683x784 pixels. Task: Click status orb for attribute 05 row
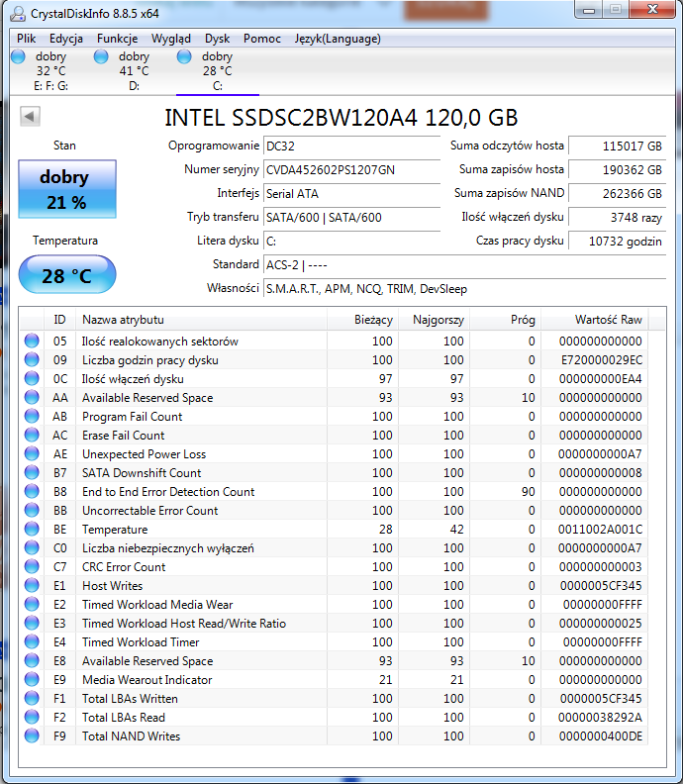point(32,341)
